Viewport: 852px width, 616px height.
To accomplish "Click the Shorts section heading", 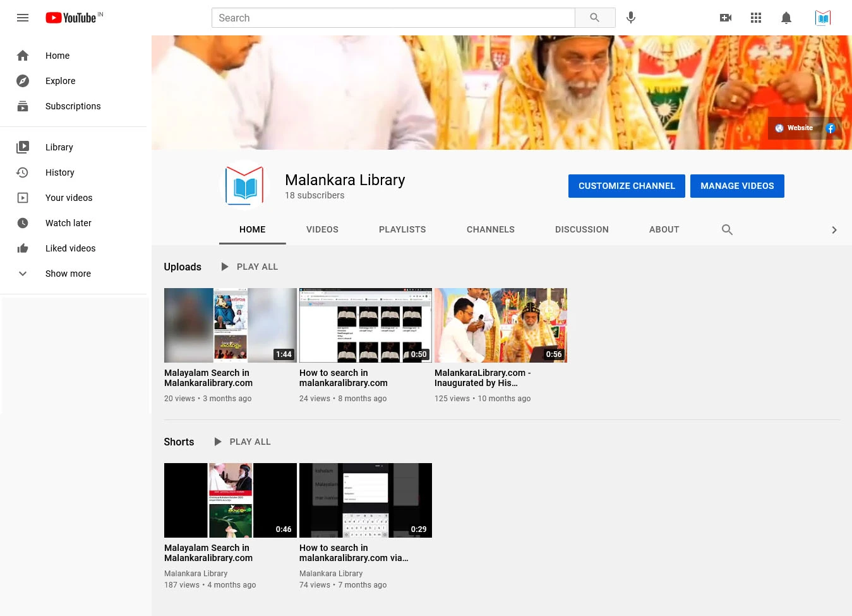I will tap(179, 442).
